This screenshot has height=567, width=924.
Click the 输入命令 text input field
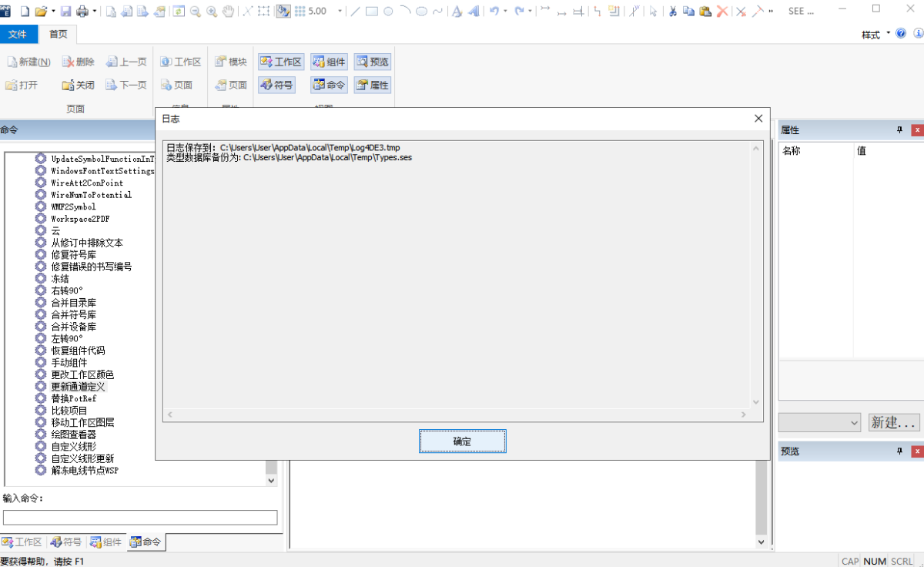pos(140,518)
